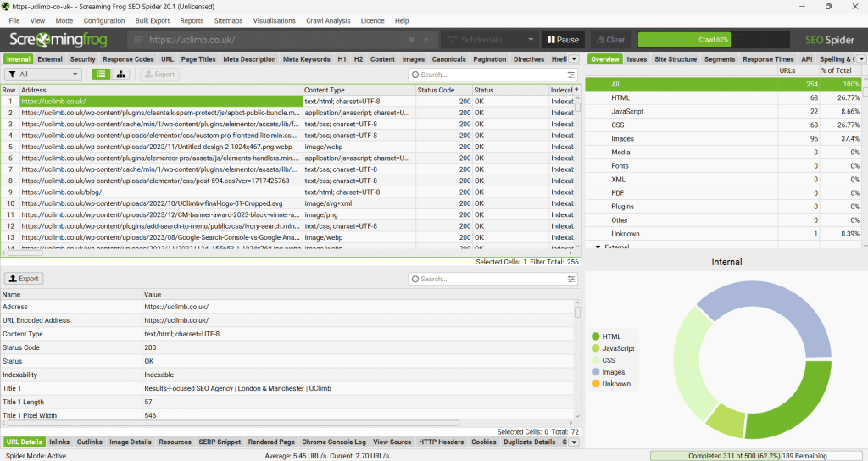
Task: Switch to tree view icon
Action: pyautogui.click(x=121, y=75)
